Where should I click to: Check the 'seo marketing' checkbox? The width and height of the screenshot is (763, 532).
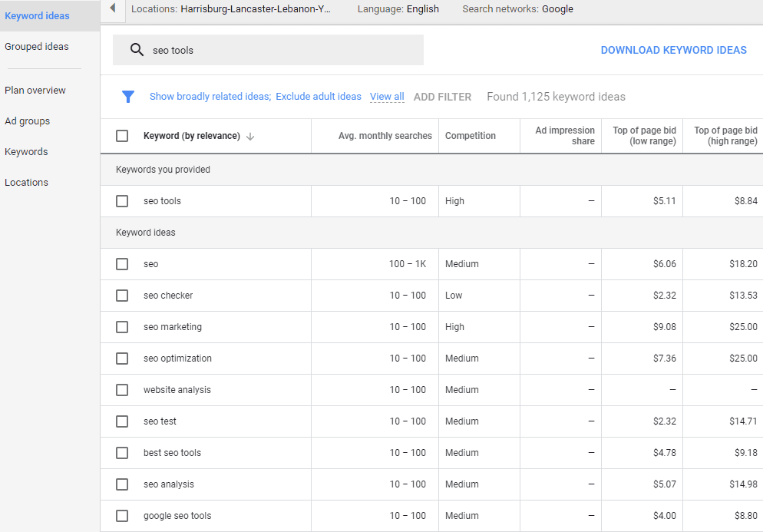(122, 327)
